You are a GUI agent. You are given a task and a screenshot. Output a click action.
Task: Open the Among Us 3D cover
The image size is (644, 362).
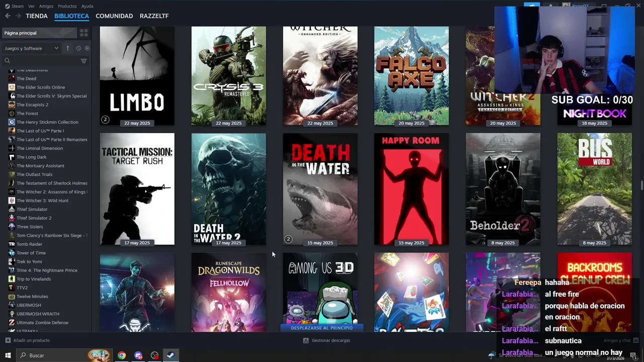pos(320,288)
